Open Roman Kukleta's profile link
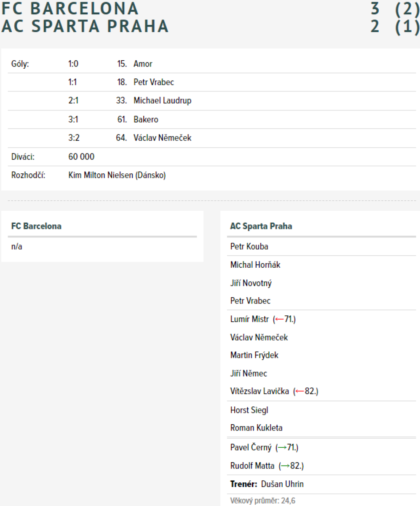Viewport: 420px width, 506px height. pyautogui.click(x=256, y=428)
